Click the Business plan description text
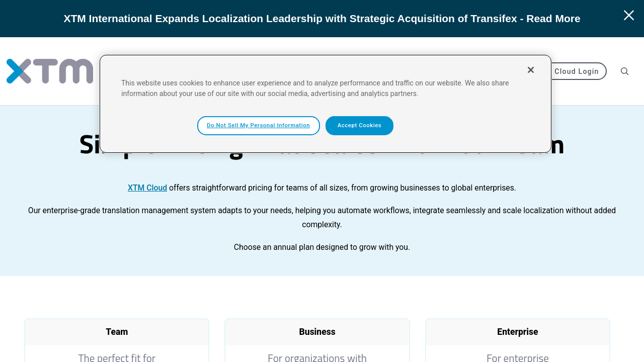The image size is (644, 362). pyautogui.click(x=317, y=357)
